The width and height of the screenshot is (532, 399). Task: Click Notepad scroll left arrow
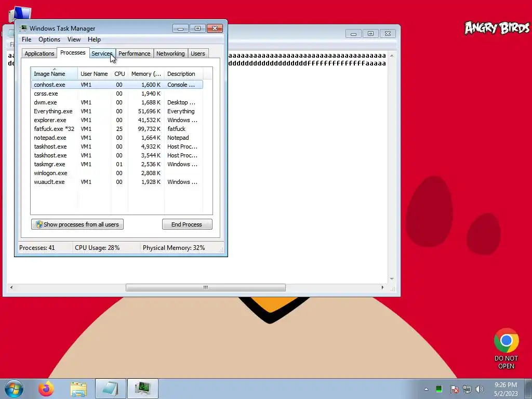pyautogui.click(x=11, y=287)
